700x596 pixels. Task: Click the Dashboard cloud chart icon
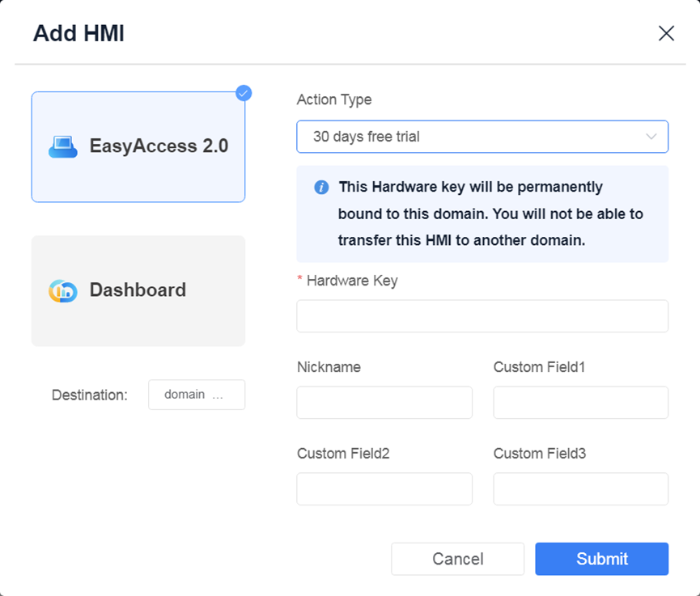(x=63, y=291)
